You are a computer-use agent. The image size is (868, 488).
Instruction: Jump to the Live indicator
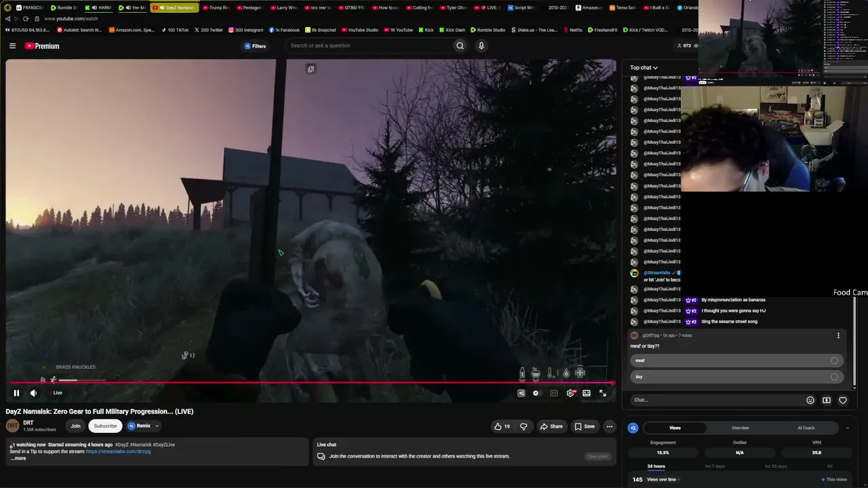pyautogui.click(x=55, y=393)
